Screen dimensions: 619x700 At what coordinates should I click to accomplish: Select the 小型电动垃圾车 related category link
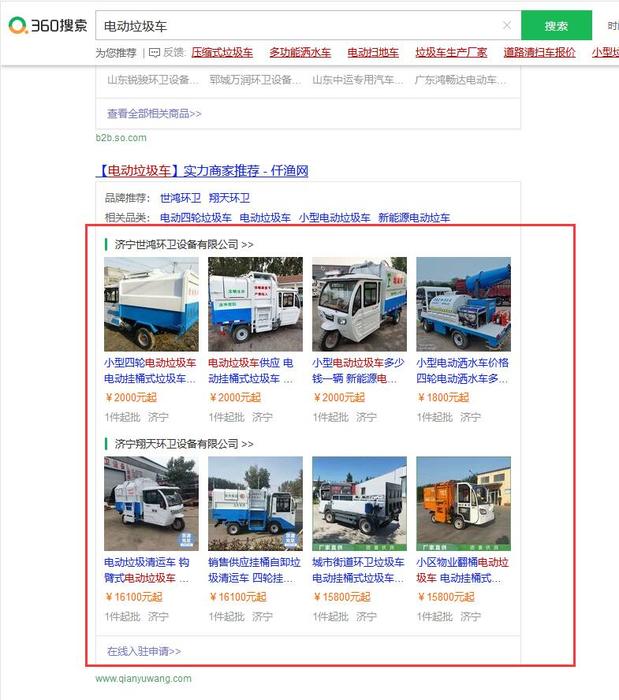pos(335,218)
